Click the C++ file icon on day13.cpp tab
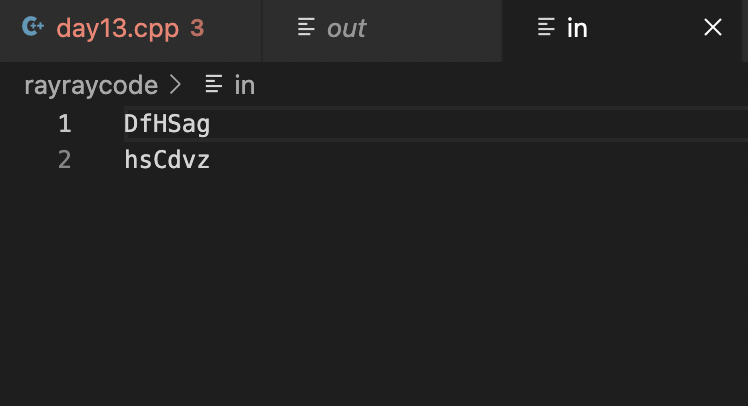 point(33,27)
